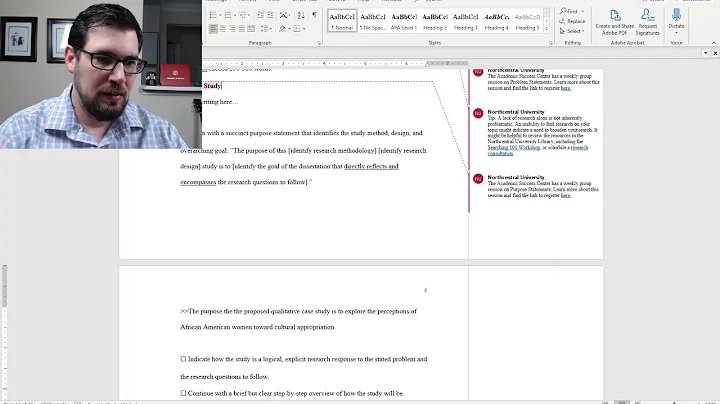720x404 pixels.
Task: Check the 'Indicate how the study' checkbox
Action: 183,359
